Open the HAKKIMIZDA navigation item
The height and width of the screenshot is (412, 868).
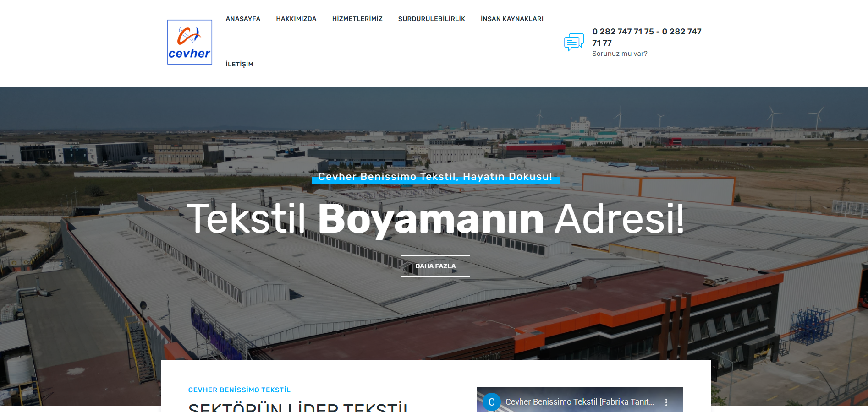click(x=296, y=19)
